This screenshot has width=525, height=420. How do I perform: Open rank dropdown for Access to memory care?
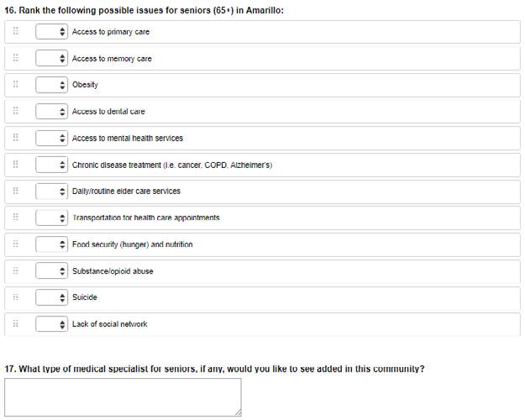(x=51, y=58)
